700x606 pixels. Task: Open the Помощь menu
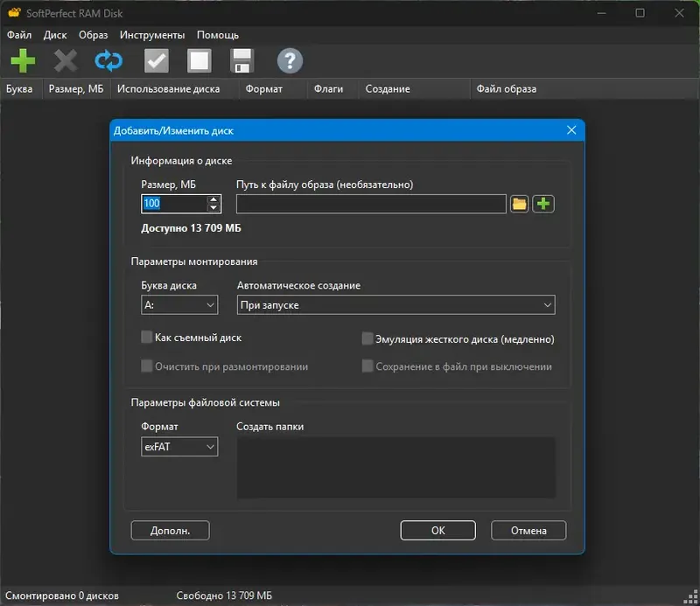point(218,35)
